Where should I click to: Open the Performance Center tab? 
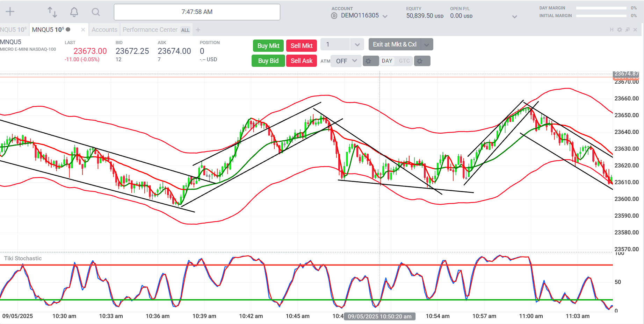pyautogui.click(x=150, y=30)
